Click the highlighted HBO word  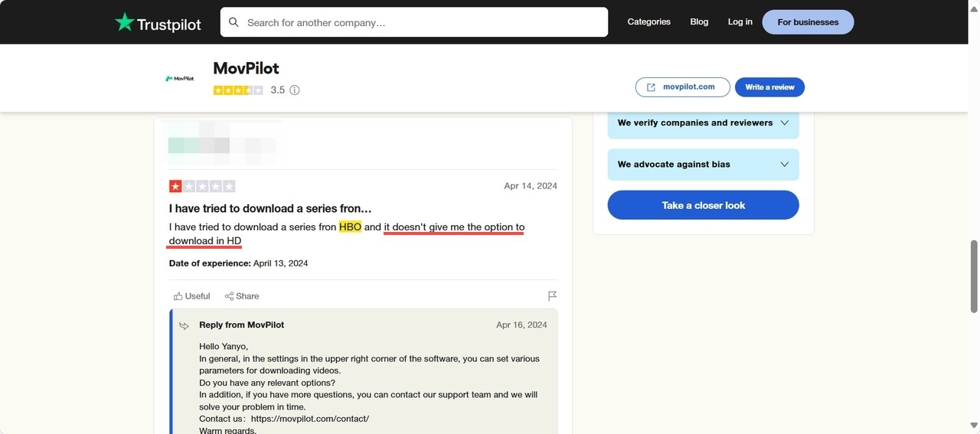[350, 227]
